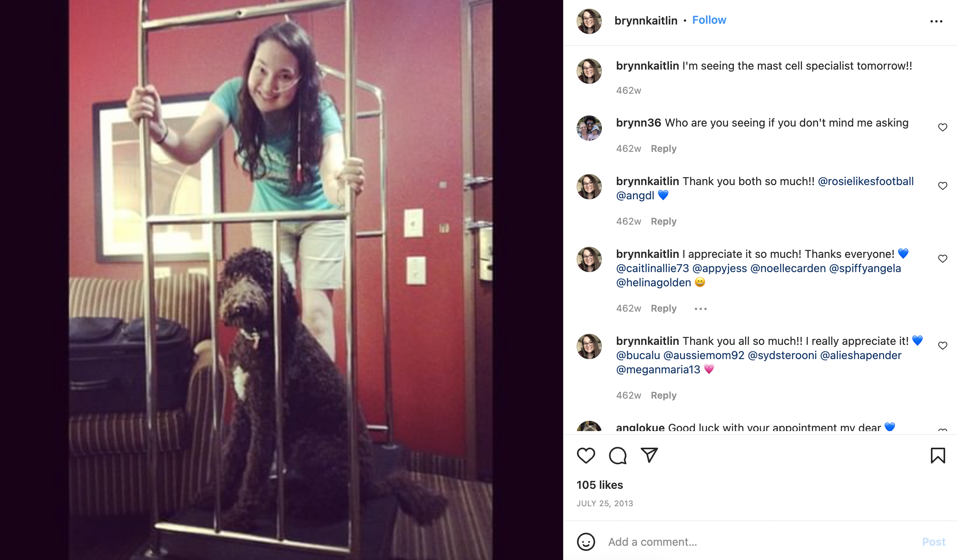The width and height of the screenshot is (957, 560).
Task: Like the post with the heart icon
Action: click(x=586, y=456)
